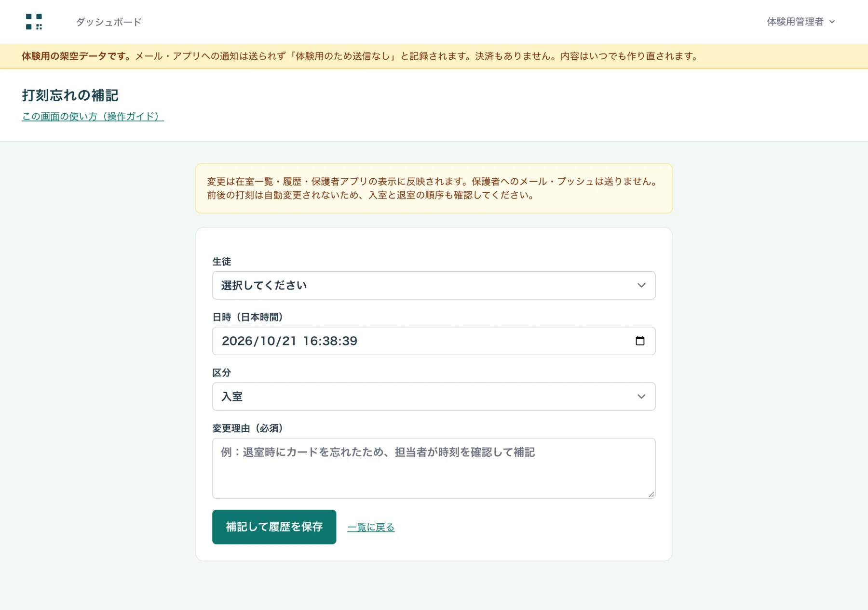Open the 体験用管理者 account menu
The height and width of the screenshot is (610, 868).
point(800,22)
